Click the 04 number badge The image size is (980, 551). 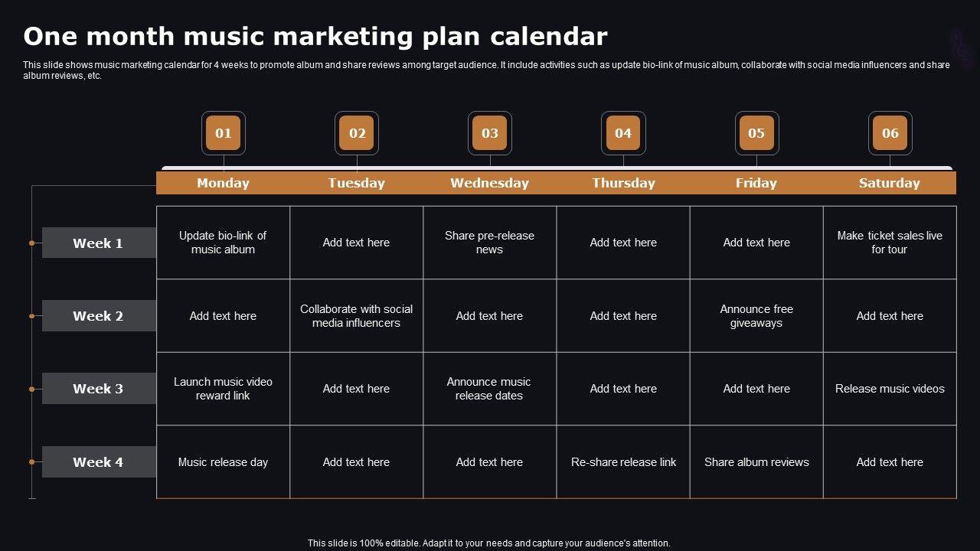(x=623, y=133)
